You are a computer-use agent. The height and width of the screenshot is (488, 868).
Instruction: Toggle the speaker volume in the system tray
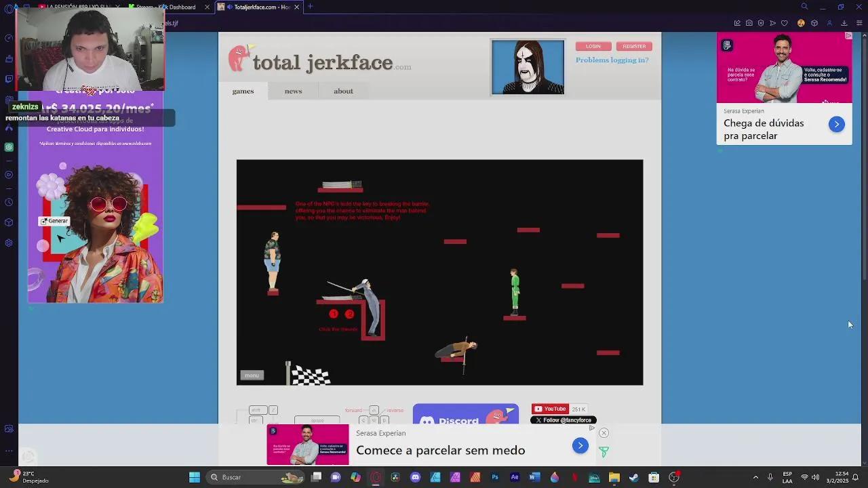[816, 477]
